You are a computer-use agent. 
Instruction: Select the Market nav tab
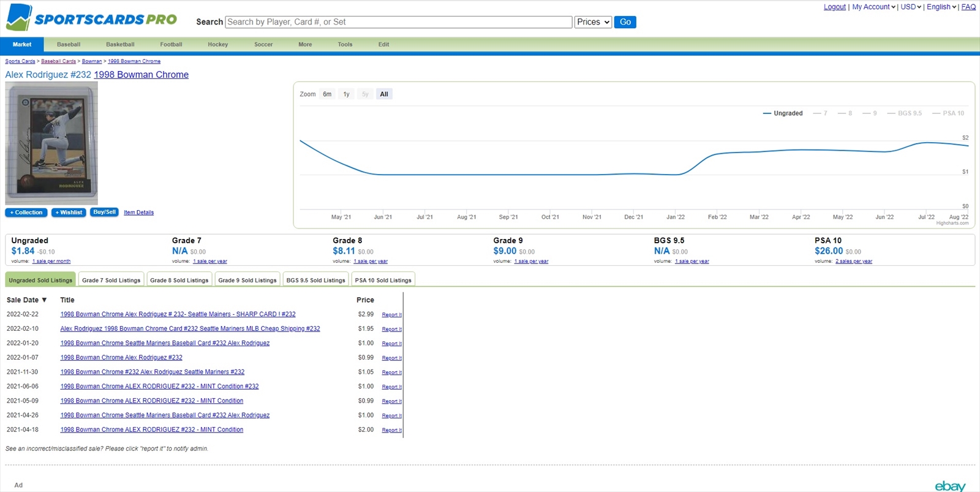pos(22,45)
